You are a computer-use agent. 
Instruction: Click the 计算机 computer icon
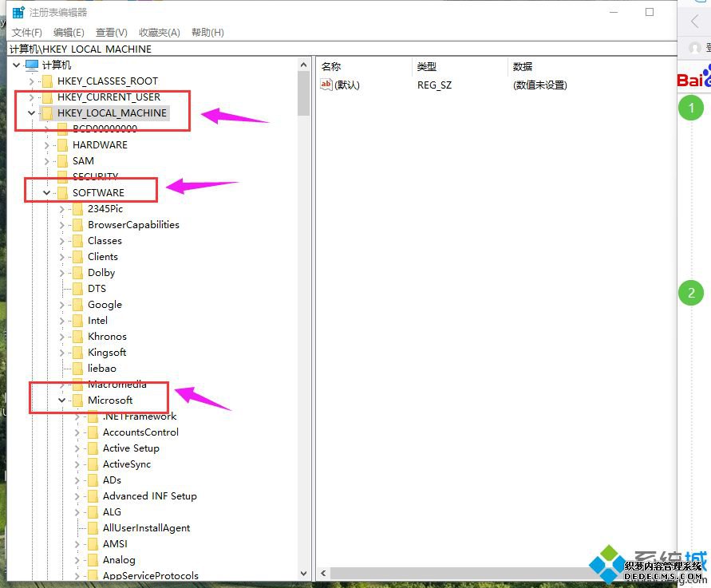[32, 65]
